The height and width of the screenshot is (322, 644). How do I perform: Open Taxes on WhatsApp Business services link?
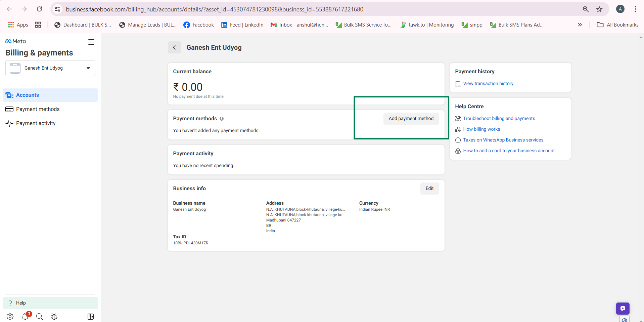tap(503, 140)
